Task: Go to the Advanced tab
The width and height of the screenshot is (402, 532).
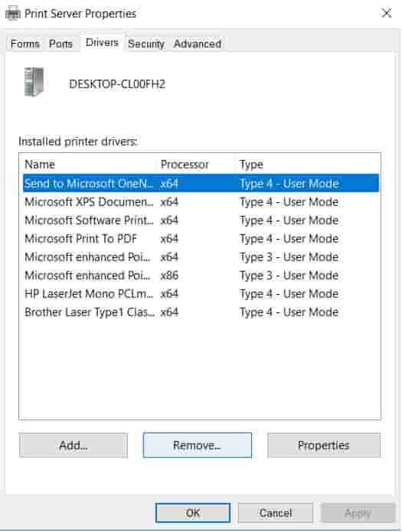Action: pyautogui.click(x=198, y=44)
